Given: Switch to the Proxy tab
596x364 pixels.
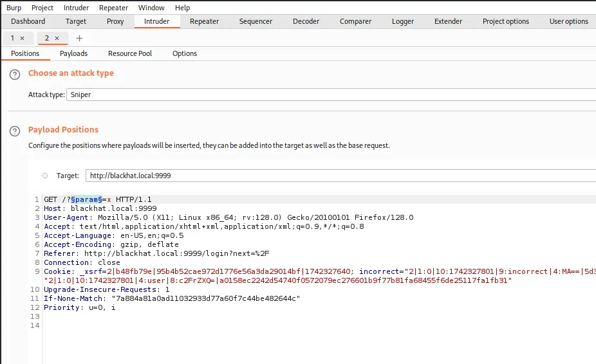Looking at the screenshot, I should pyautogui.click(x=115, y=21).
